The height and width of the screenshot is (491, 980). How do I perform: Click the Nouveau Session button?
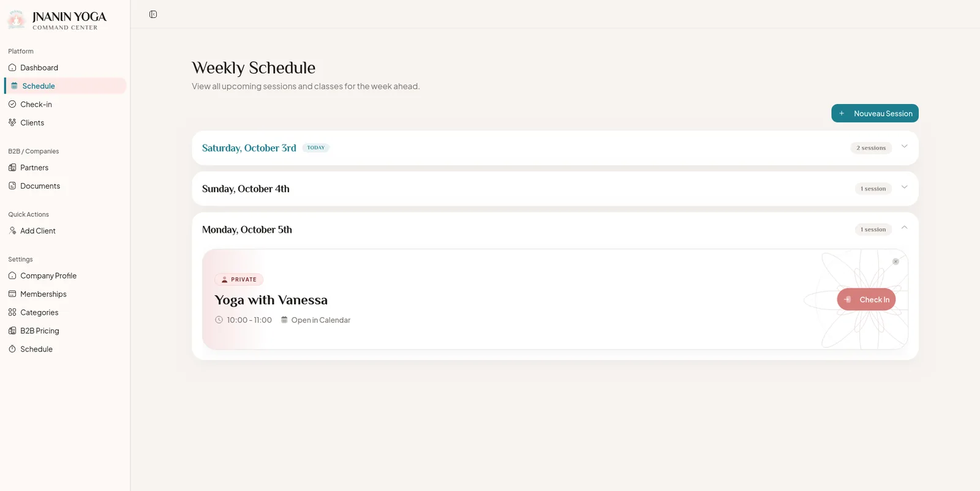[x=875, y=113]
